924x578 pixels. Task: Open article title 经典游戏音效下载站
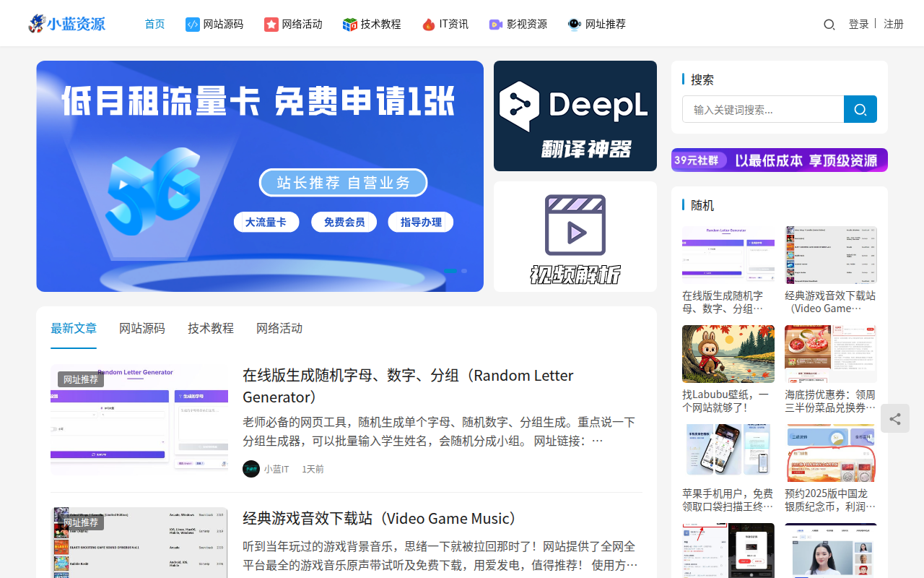coord(381,518)
